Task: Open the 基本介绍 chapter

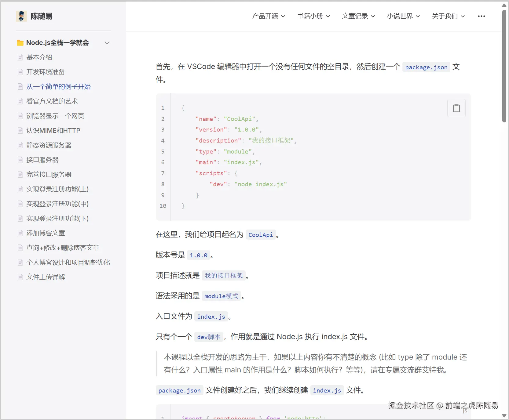Action: (x=39, y=57)
